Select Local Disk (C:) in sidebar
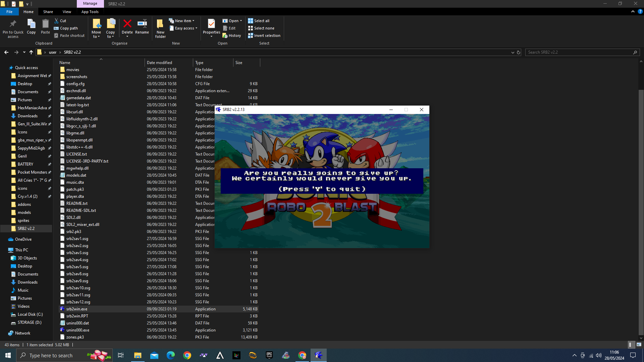This screenshot has height=362, width=644. click(30, 314)
